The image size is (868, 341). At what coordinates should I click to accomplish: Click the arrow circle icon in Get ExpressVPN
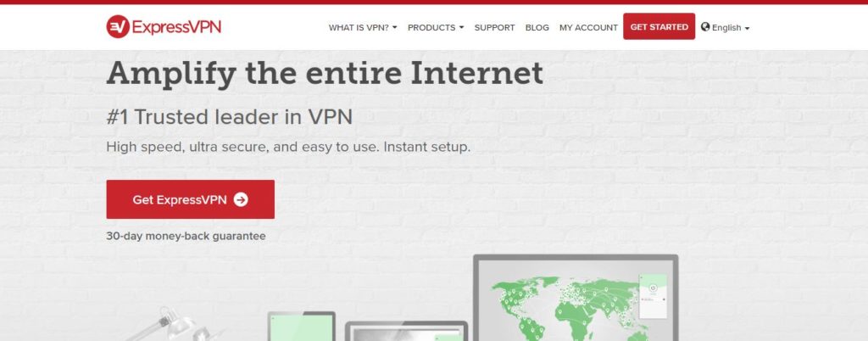[x=241, y=200]
